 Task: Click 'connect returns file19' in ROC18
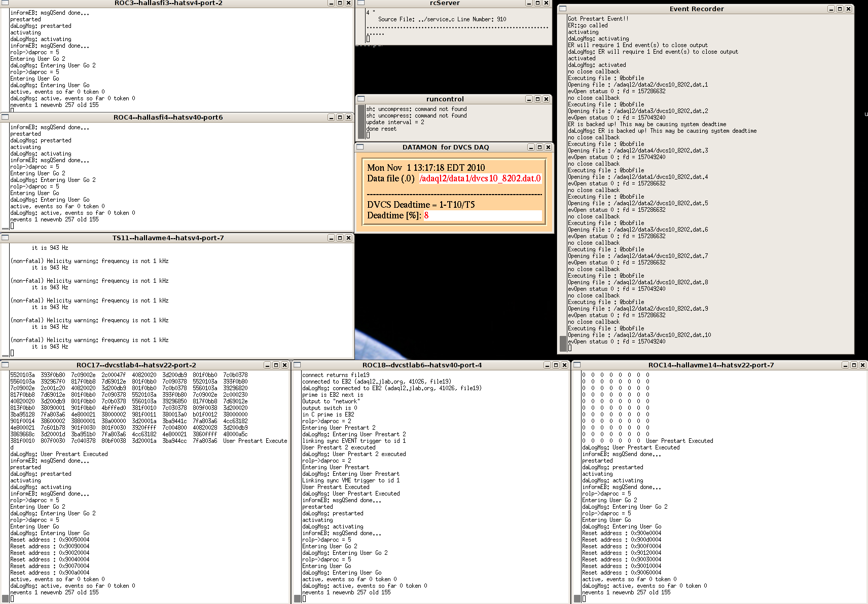pyautogui.click(x=336, y=375)
